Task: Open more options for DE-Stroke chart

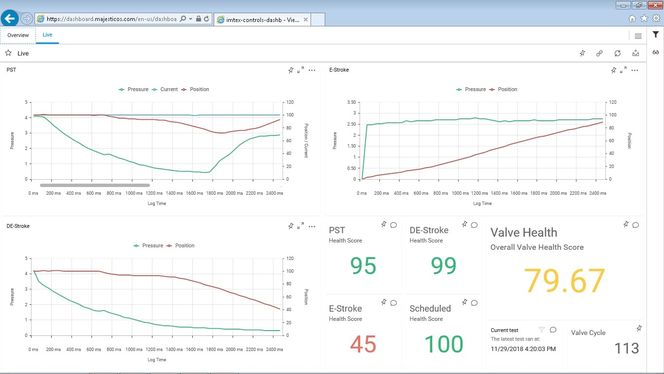Action: (312, 227)
